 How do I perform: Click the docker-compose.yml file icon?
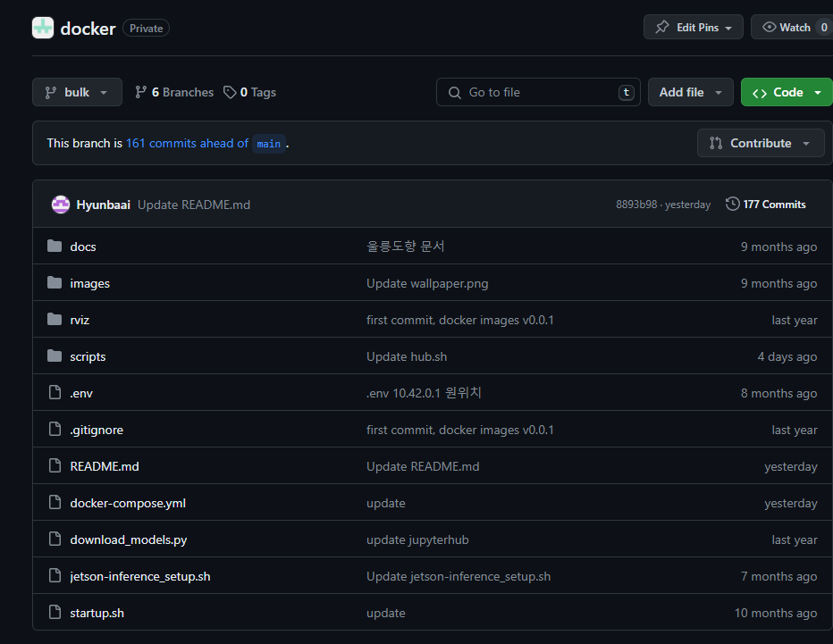click(x=55, y=502)
